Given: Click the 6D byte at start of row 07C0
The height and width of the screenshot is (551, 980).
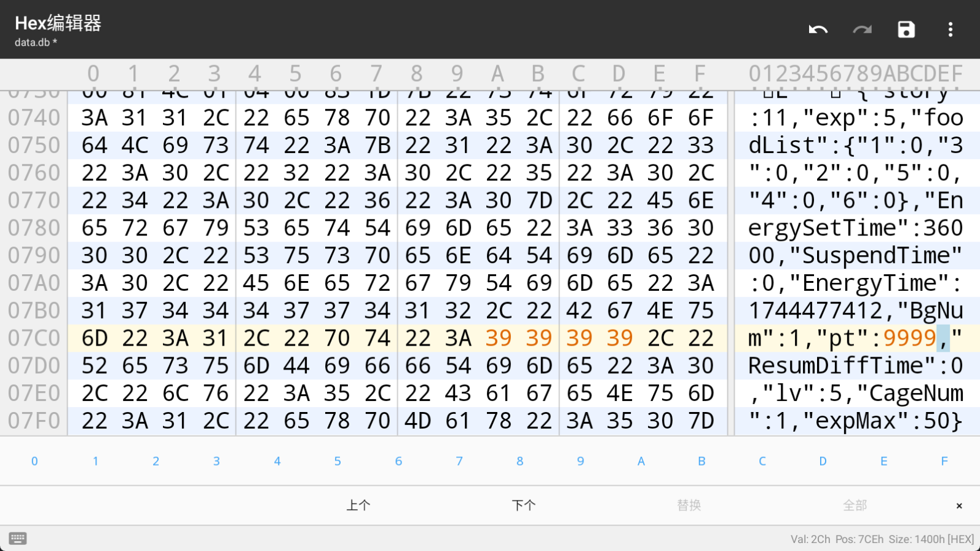Looking at the screenshot, I should (x=95, y=338).
